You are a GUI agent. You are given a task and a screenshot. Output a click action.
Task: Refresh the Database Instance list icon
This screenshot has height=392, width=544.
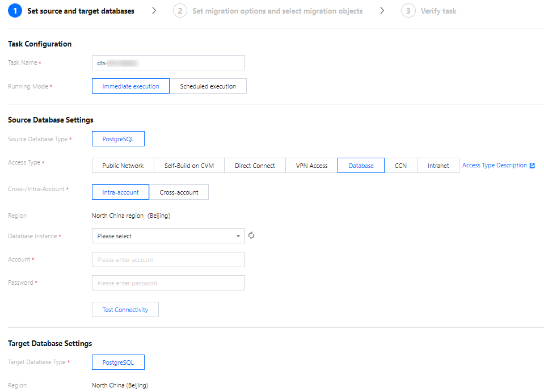(x=251, y=235)
